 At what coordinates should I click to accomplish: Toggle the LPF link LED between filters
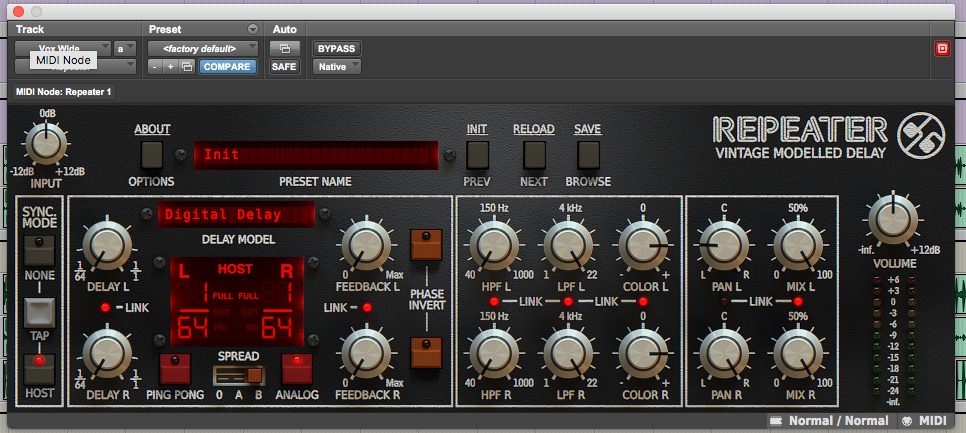click(x=568, y=301)
